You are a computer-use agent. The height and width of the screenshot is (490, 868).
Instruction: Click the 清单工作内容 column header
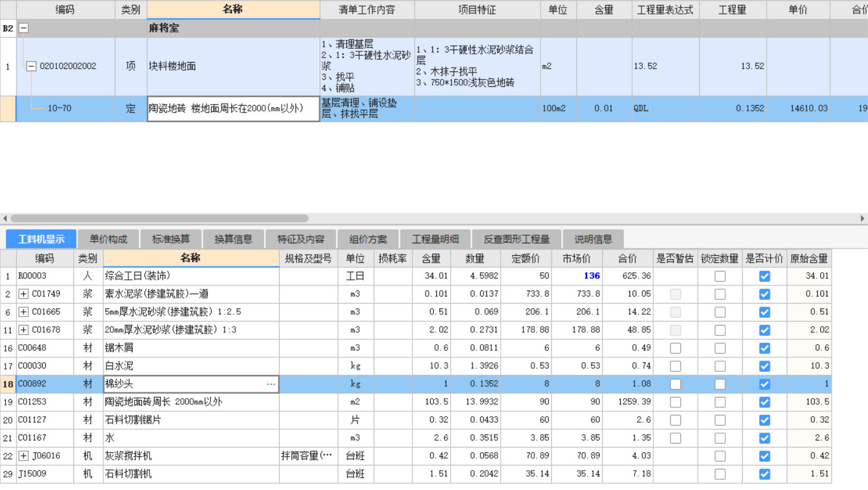coord(367,9)
